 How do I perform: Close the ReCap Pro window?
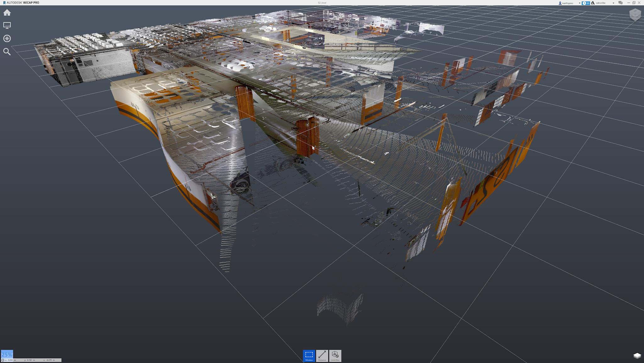[639, 3]
